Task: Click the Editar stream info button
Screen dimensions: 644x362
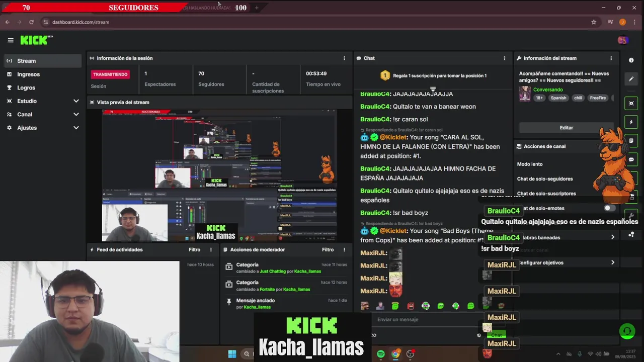Action: 566,128
